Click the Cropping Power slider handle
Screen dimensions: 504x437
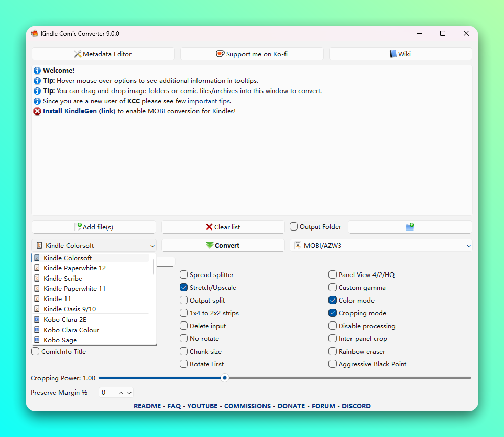pyautogui.click(x=224, y=378)
